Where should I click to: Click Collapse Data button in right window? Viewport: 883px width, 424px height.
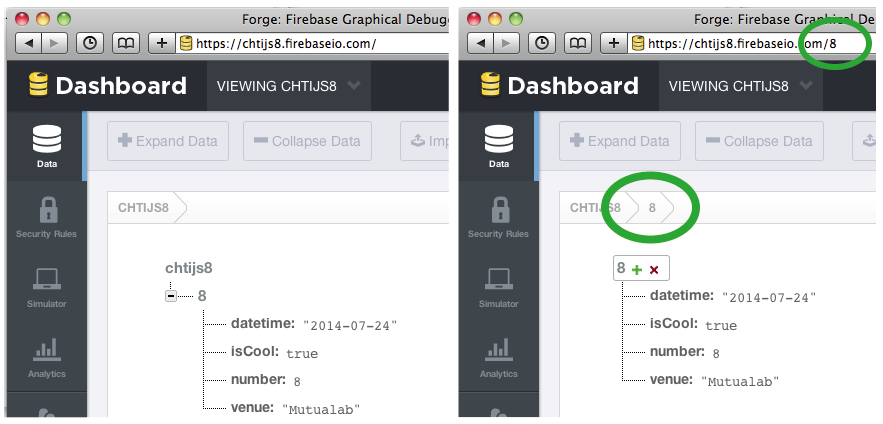point(760,141)
